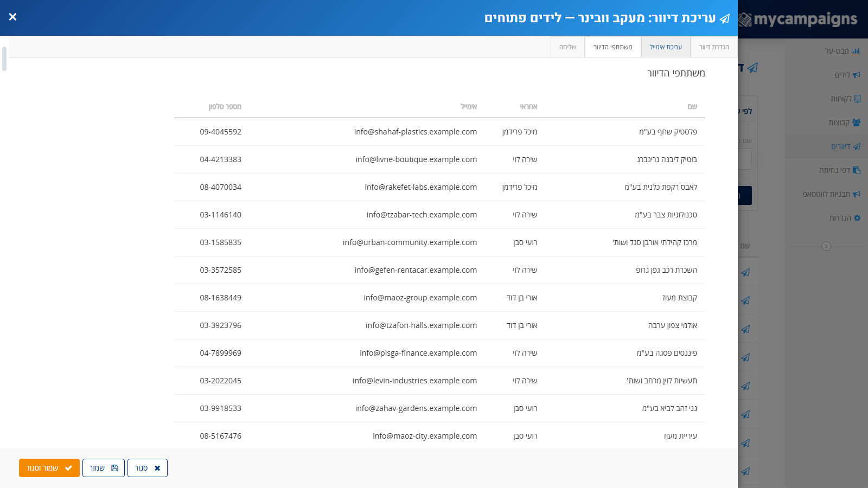Viewport: 868px width, 488px height.
Task: Click email info@tzabar-tech.example.com
Action: pyautogui.click(x=422, y=215)
